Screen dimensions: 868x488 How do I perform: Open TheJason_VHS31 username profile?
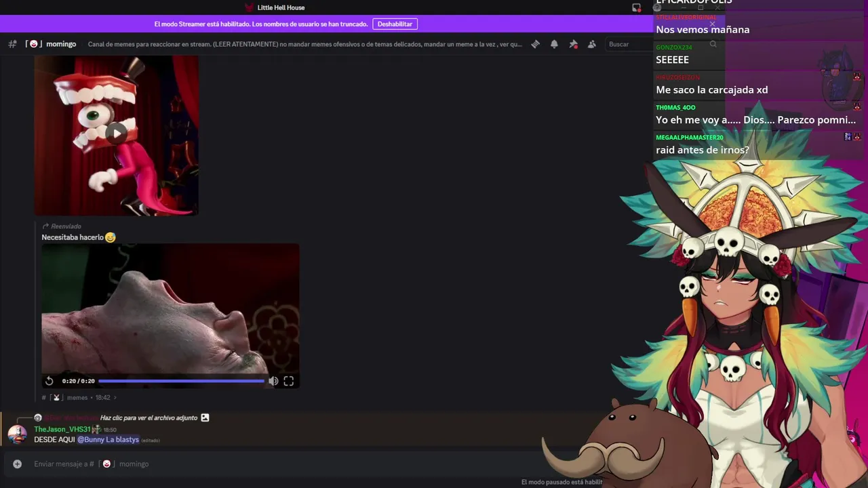62,430
